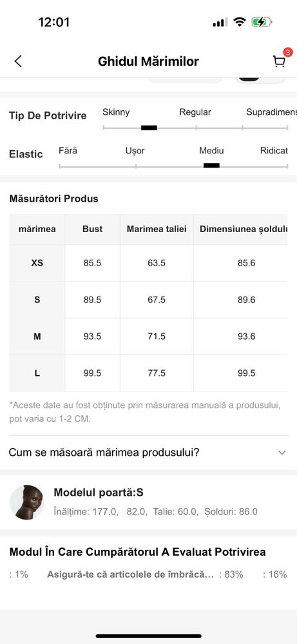
Task: Tap the cellular signal bars icon
Action: [220, 23]
